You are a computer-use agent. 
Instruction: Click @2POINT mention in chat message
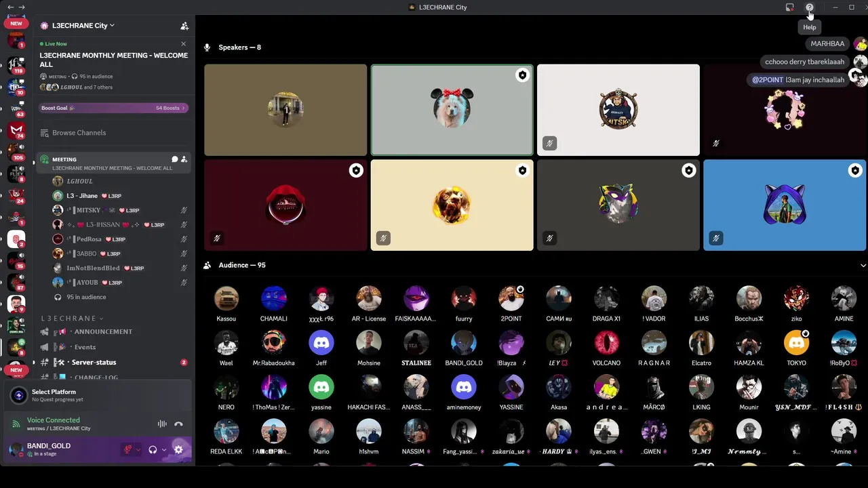[x=768, y=80]
